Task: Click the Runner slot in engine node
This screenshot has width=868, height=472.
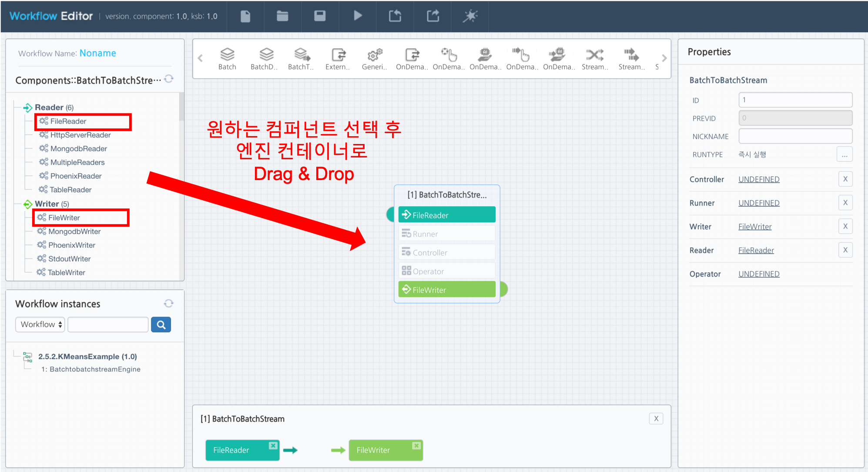Action: (447, 234)
